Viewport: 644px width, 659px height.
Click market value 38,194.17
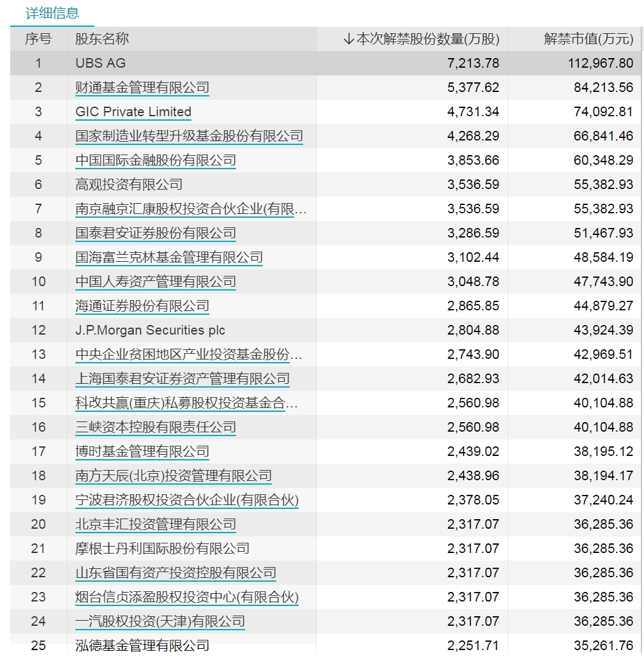point(603,476)
